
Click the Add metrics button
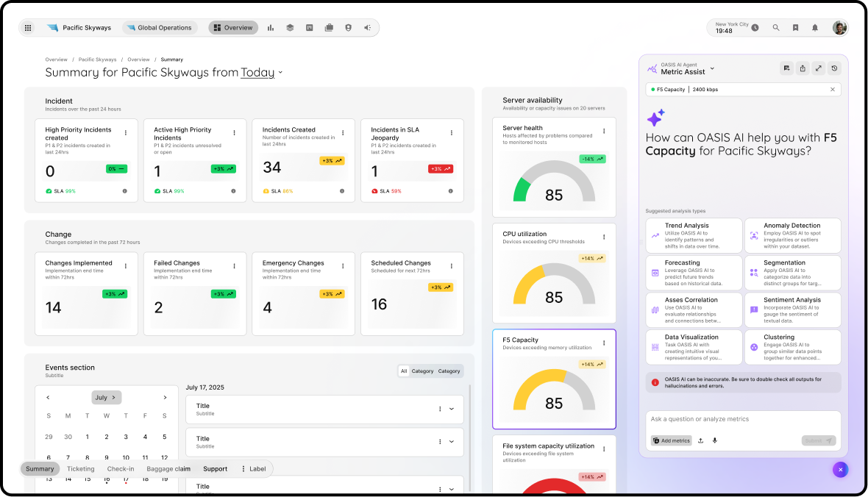(672, 440)
